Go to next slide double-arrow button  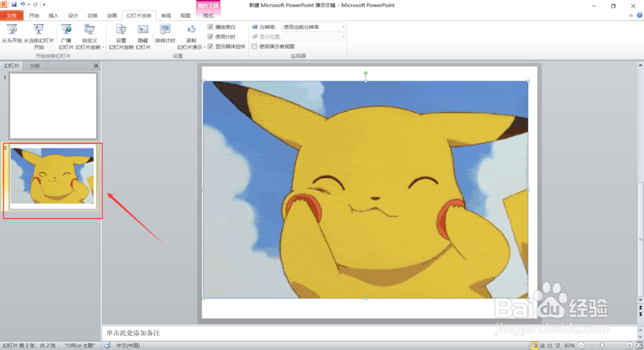click(640, 314)
